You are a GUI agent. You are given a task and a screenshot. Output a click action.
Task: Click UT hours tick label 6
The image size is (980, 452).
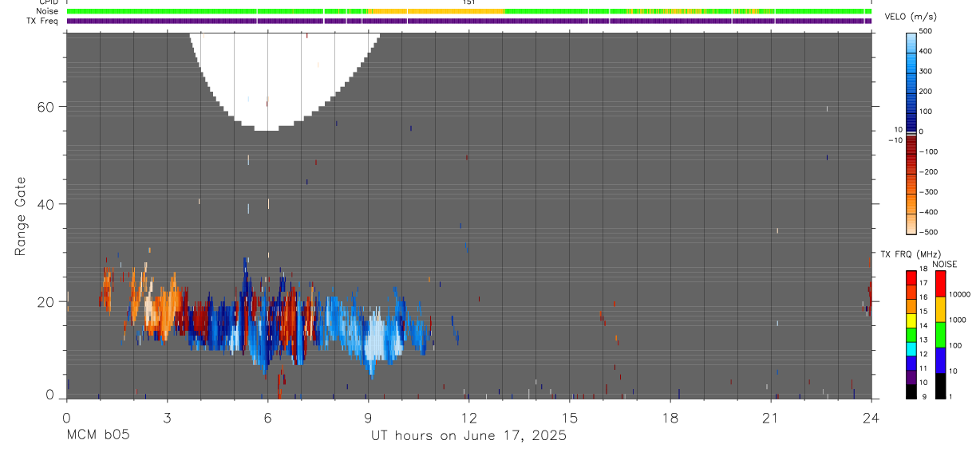[267, 417]
